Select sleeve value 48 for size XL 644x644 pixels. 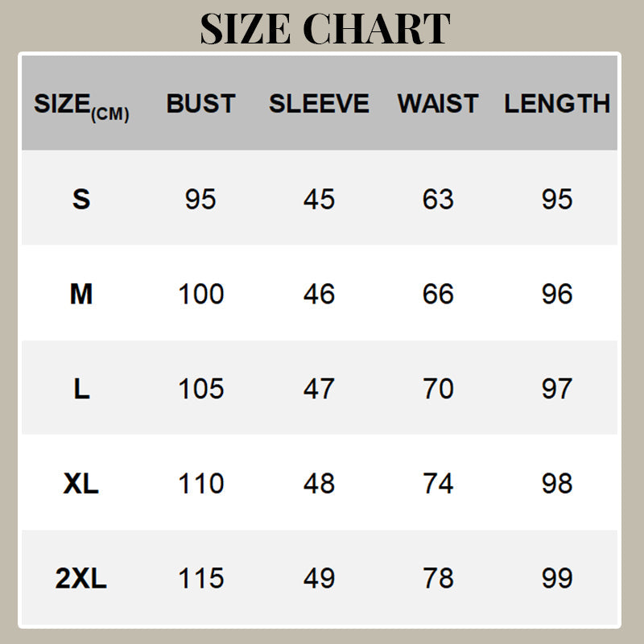pos(319,483)
